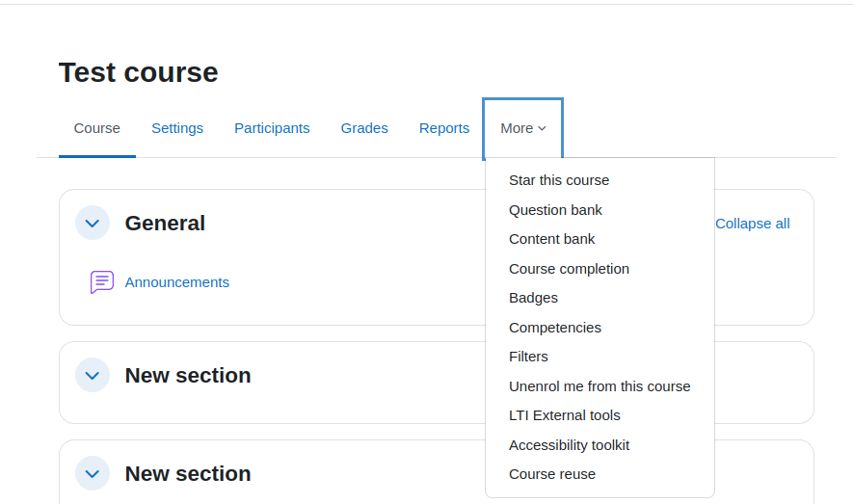
Task: Open the Settings tab
Action: [x=177, y=128]
